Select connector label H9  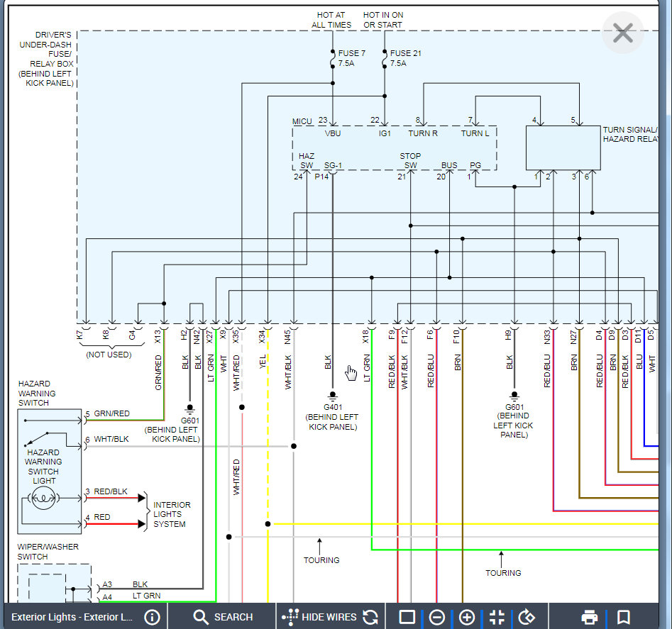click(508, 335)
